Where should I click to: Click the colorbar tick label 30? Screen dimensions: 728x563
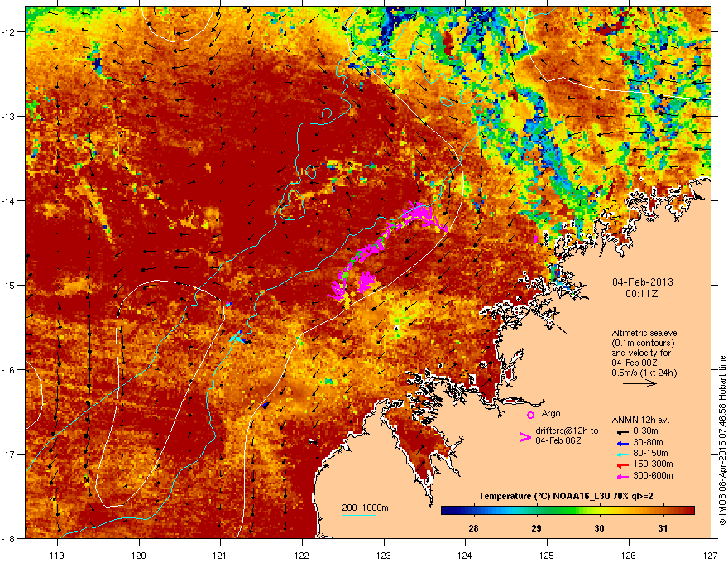600,528
